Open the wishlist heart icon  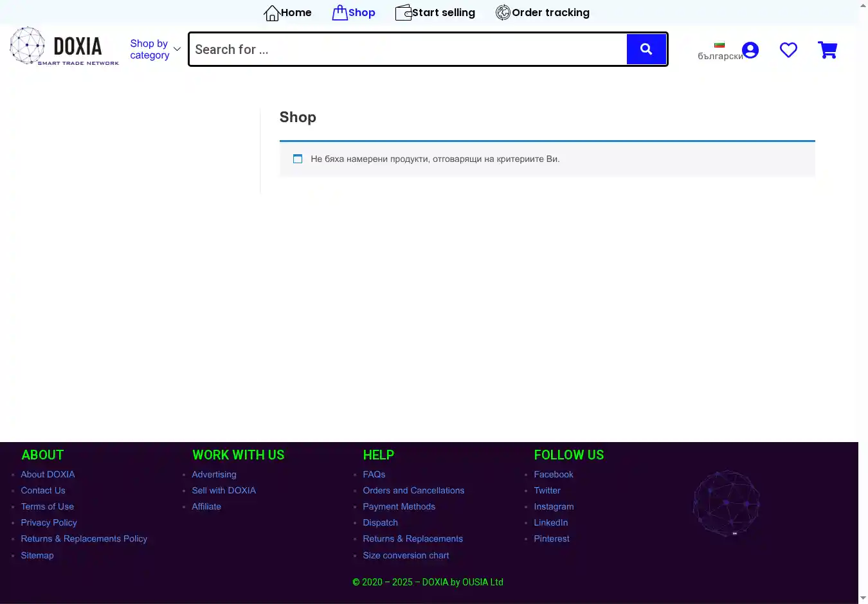click(788, 50)
